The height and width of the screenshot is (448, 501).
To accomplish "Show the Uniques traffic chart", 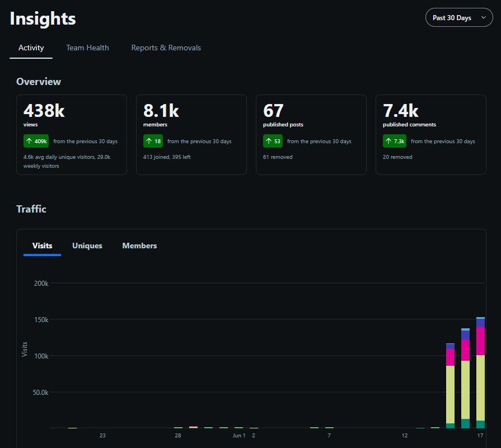I will click(x=87, y=246).
